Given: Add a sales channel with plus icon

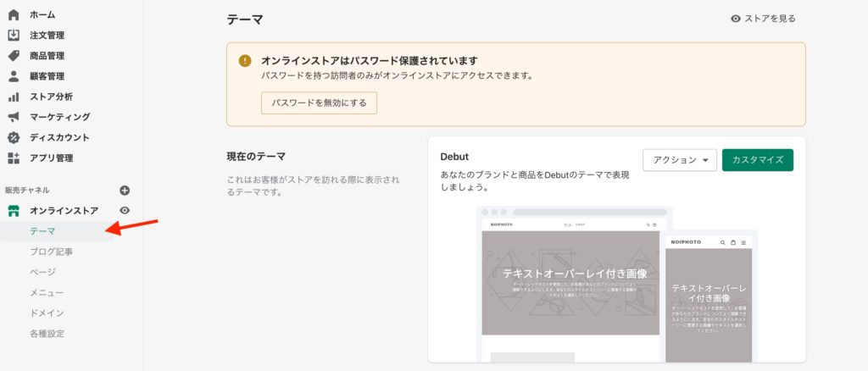Looking at the screenshot, I should click(125, 191).
